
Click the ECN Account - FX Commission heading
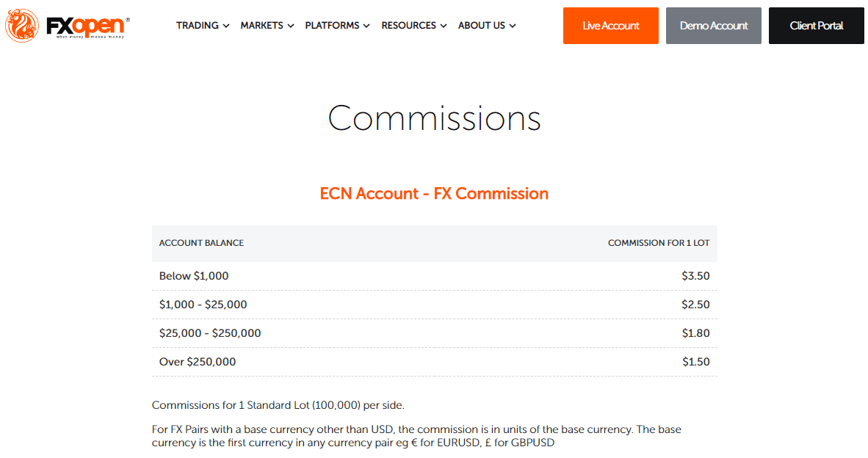434,193
